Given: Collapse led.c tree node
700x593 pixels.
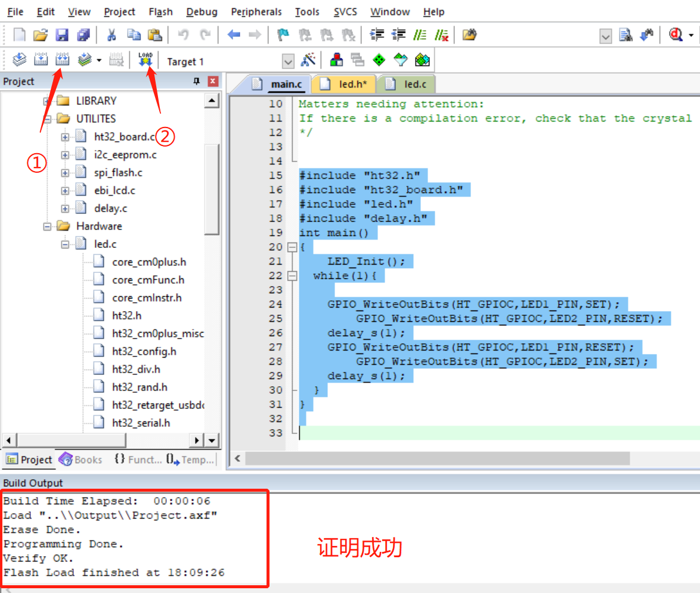Looking at the screenshot, I should click(x=65, y=244).
